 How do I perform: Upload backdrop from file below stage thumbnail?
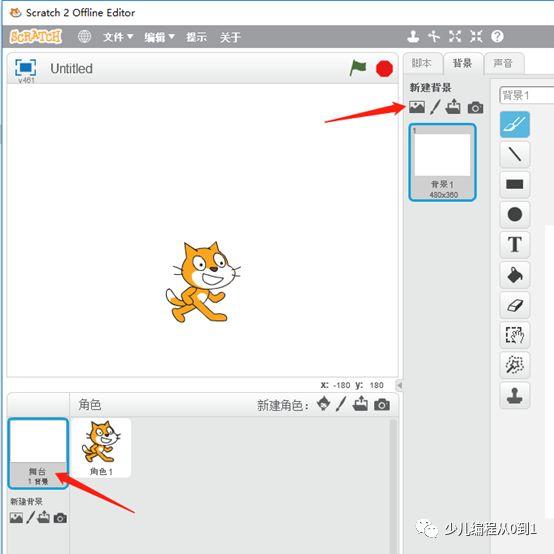pyautogui.click(x=43, y=517)
